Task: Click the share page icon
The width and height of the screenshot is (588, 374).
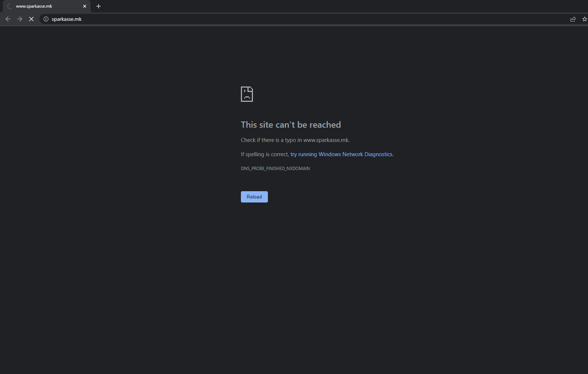Action: (573, 19)
